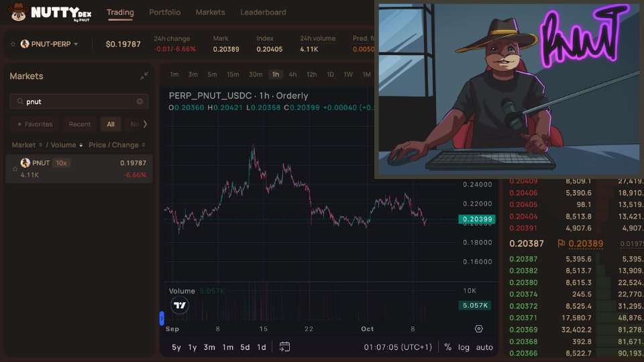Expand the side panel blue handle

[162, 318]
